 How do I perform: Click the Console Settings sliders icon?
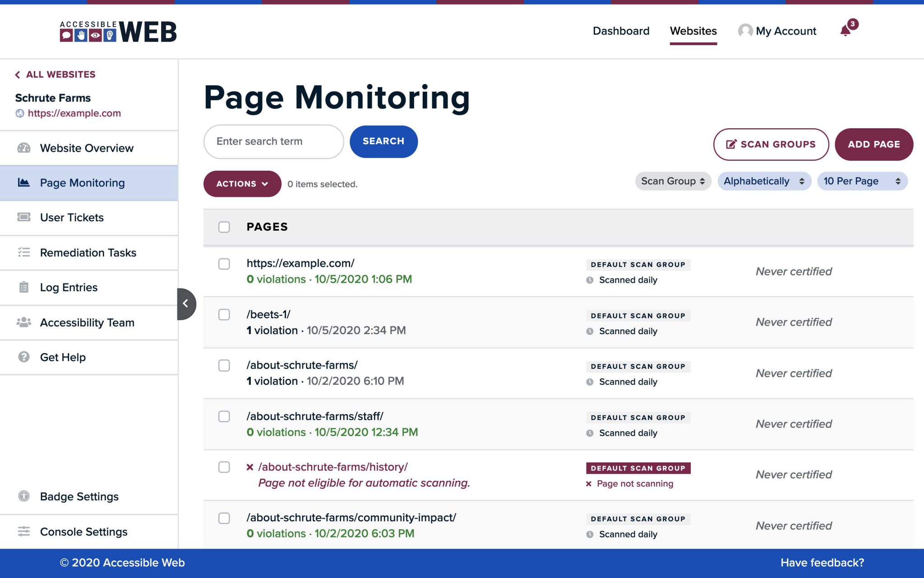(x=24, y=531)
